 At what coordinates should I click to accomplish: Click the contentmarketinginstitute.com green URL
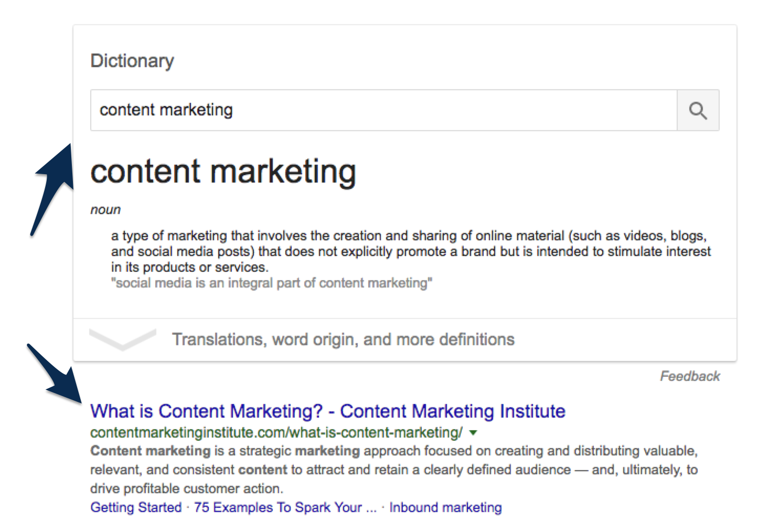click(x=276, y=433)
